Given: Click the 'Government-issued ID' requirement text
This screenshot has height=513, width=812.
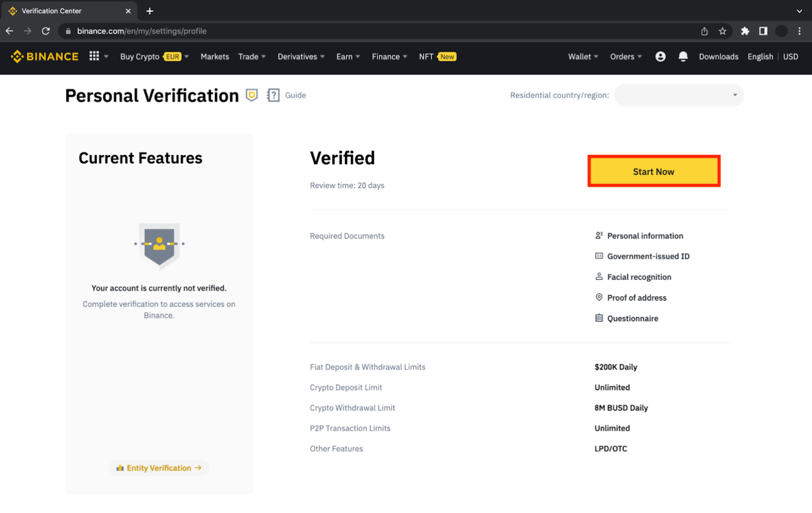Looking at the screenshot, I should coord(648,256).
